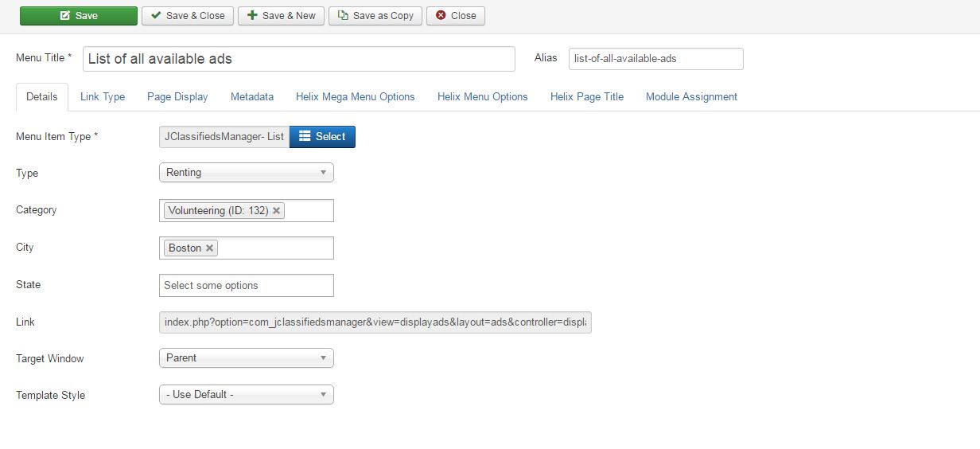Remove Boston tag via its x icon
Viewport: 980px width, 449px height.
[210, 248]
